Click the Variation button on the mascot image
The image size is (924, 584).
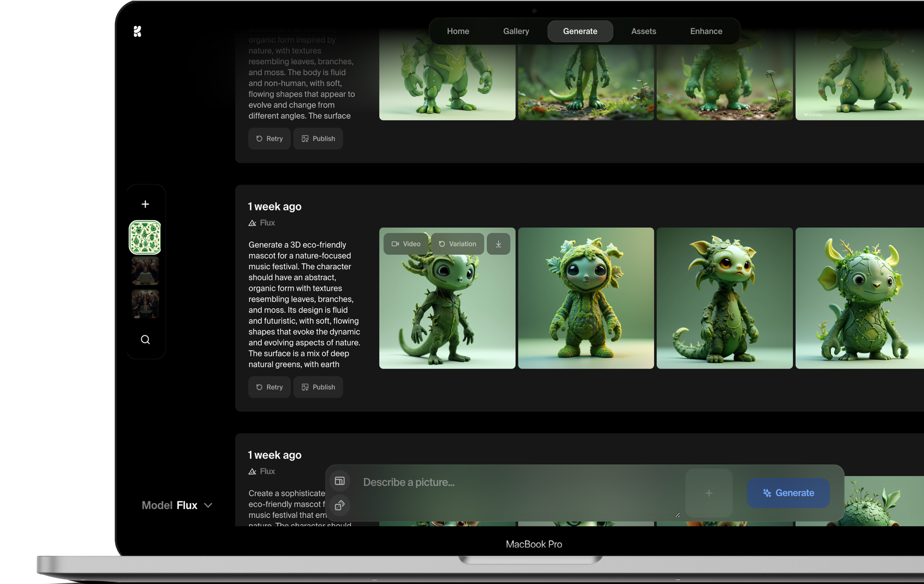click(457, 244)
